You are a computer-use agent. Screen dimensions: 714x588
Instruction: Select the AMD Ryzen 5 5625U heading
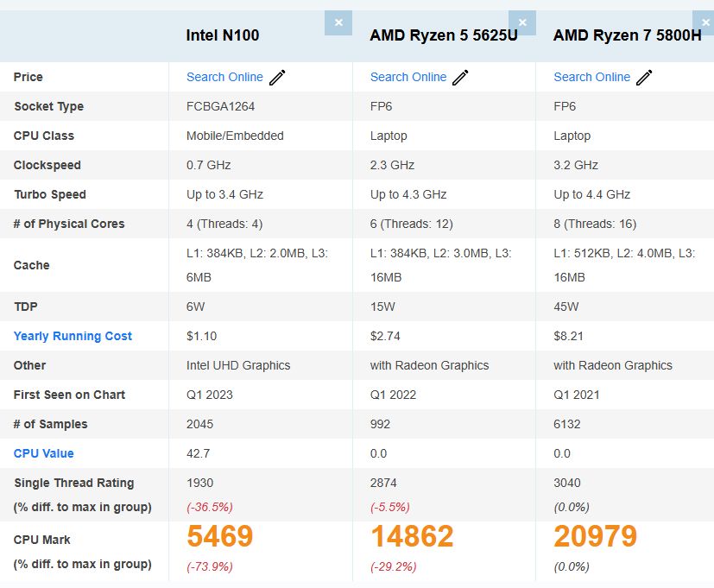tap(444, 35)
